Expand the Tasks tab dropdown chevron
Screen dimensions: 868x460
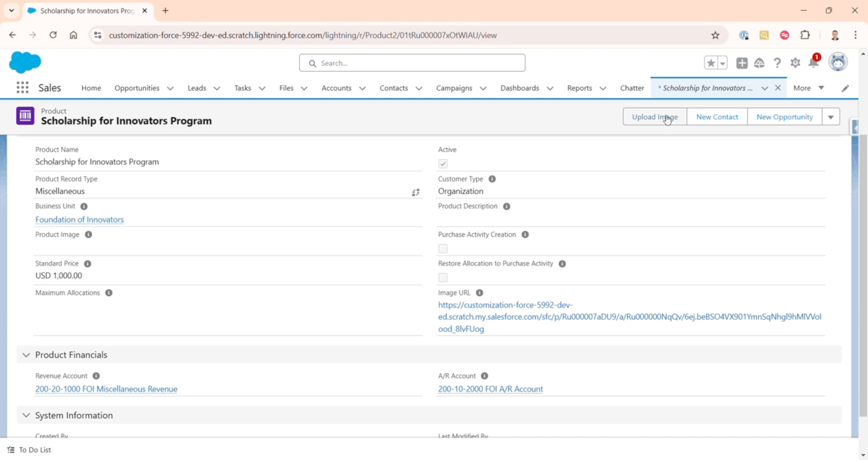point(262,88)
